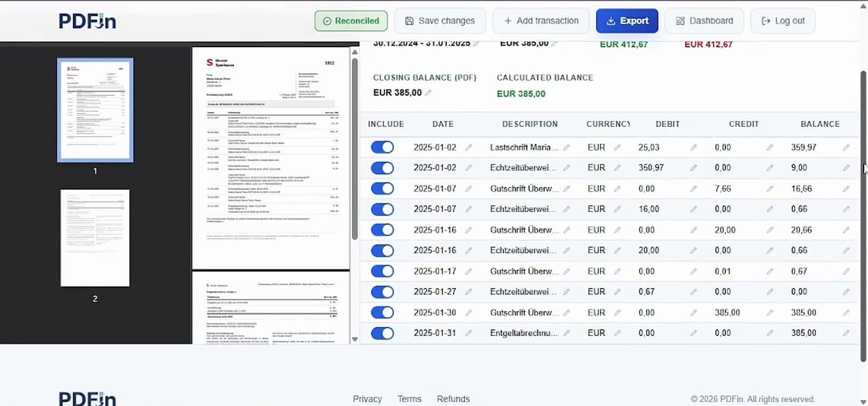
Task: Toggle include for Lastschrift Maria row
Action: 382,147
